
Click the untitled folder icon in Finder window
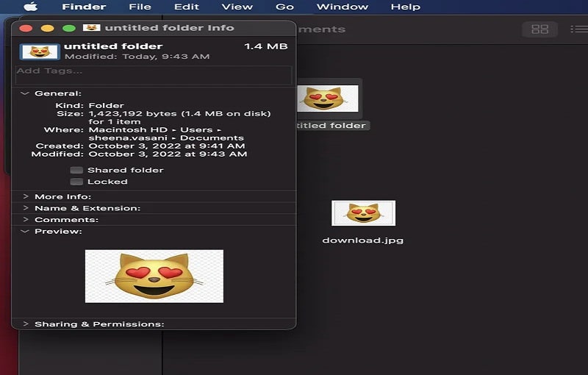coord(328,99)
